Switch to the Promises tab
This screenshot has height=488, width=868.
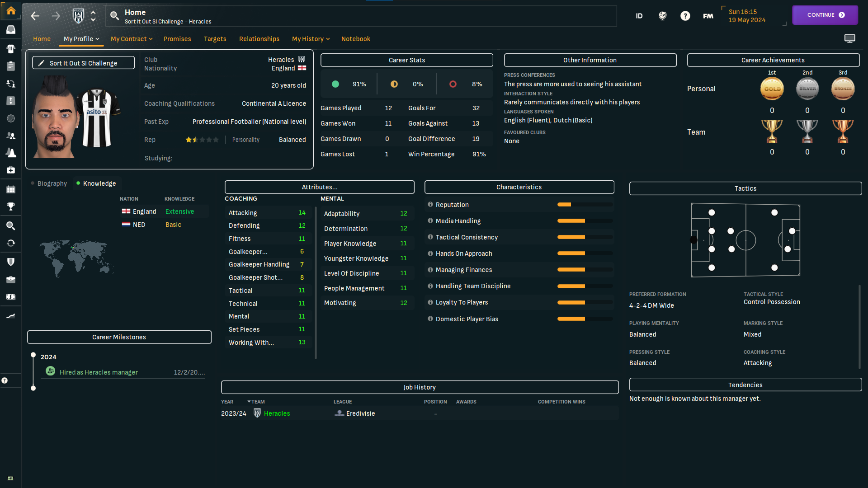(x=177, y=39)
